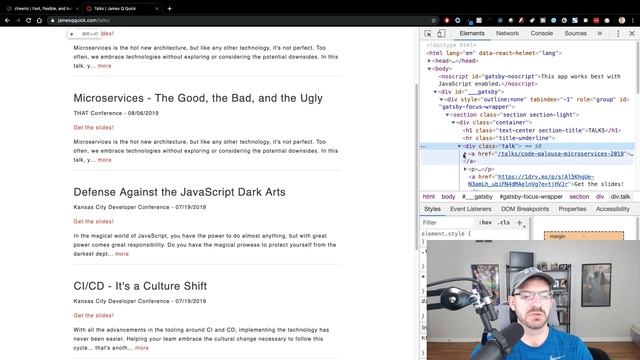Collapse the section section-light node
This screenshot has height=360, width=640.
click(447, 115)
